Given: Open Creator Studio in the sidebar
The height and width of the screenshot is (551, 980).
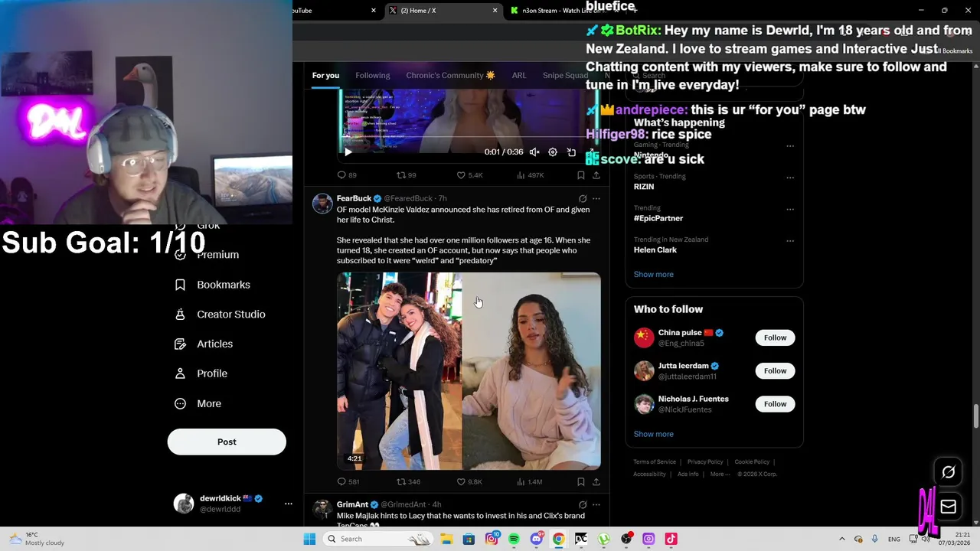Looking at the screenshot, I should pos(220,315).
